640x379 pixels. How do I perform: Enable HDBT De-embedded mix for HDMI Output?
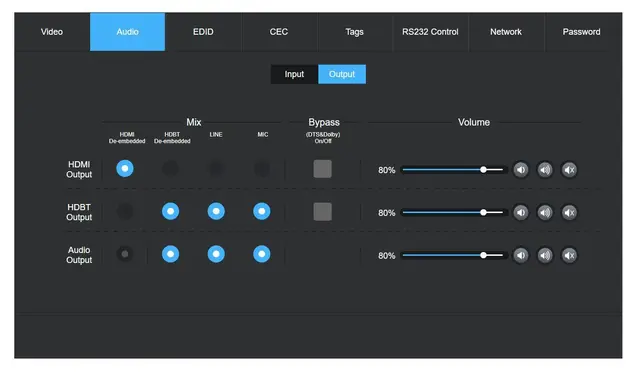[171, 168]
